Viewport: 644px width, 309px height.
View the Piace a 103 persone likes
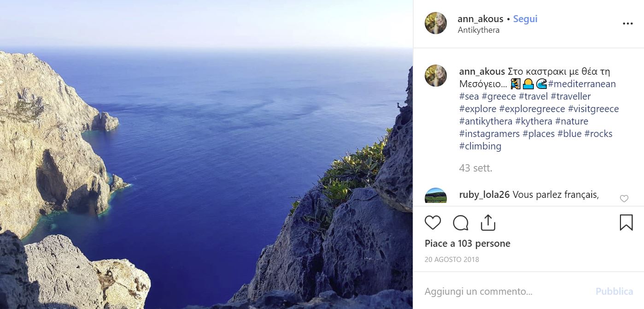click(x=467, y=244)
